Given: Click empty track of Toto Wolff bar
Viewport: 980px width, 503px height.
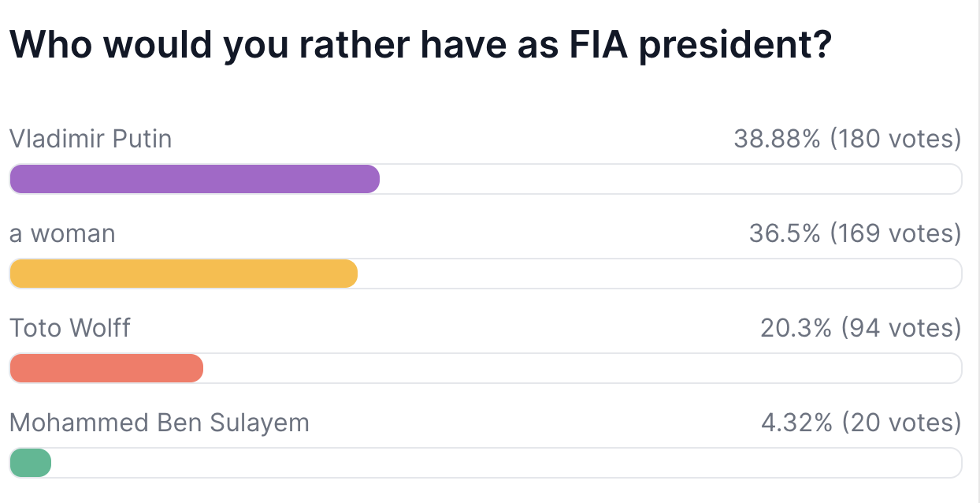Looking at the screenshot, I should point(581,368).
